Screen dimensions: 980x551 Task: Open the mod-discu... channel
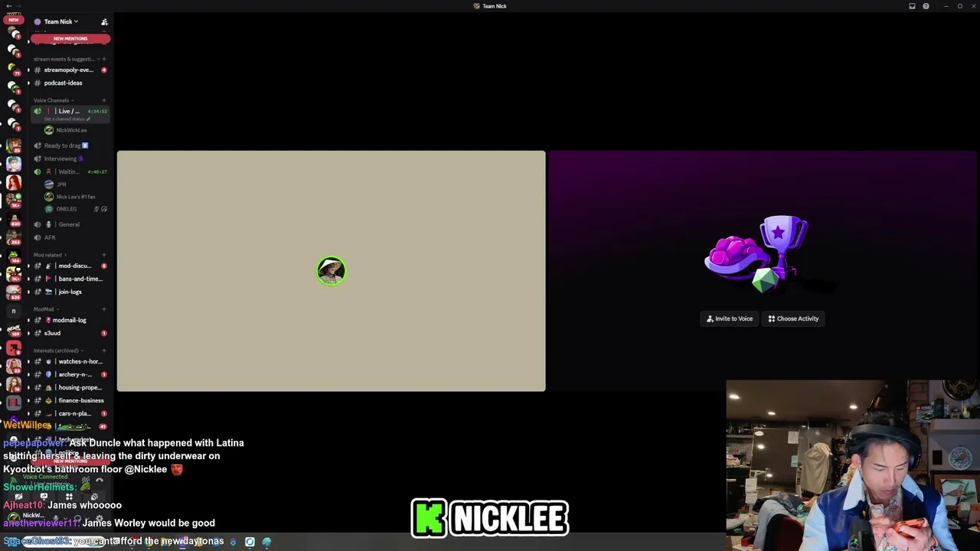(69, 266)
